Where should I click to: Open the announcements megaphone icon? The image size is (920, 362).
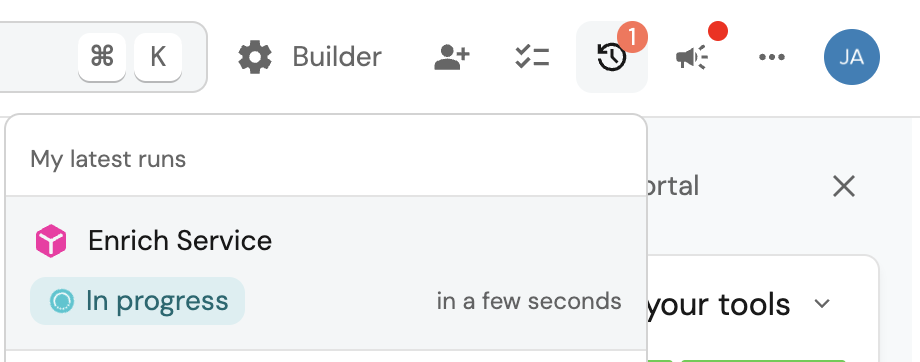click(692, 57)
